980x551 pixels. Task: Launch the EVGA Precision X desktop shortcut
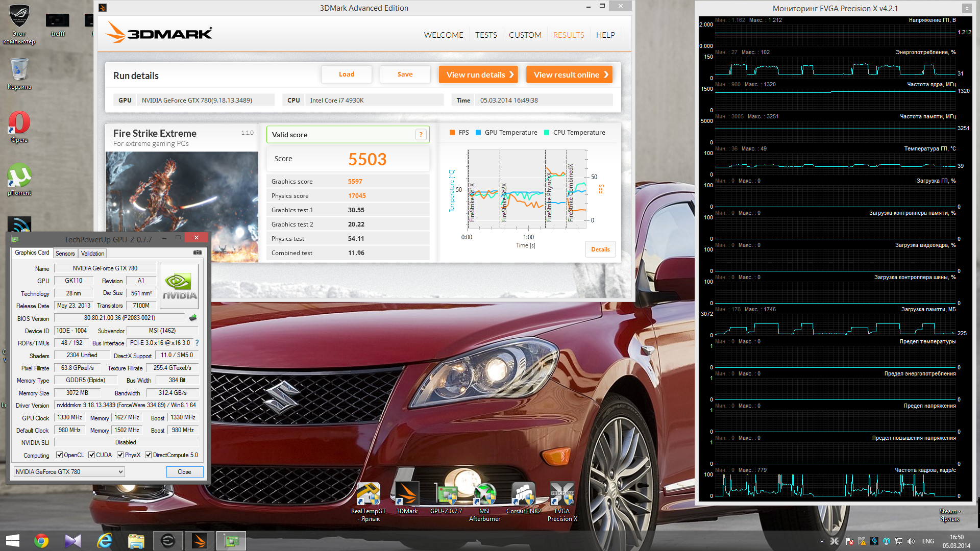click(562, 502)
